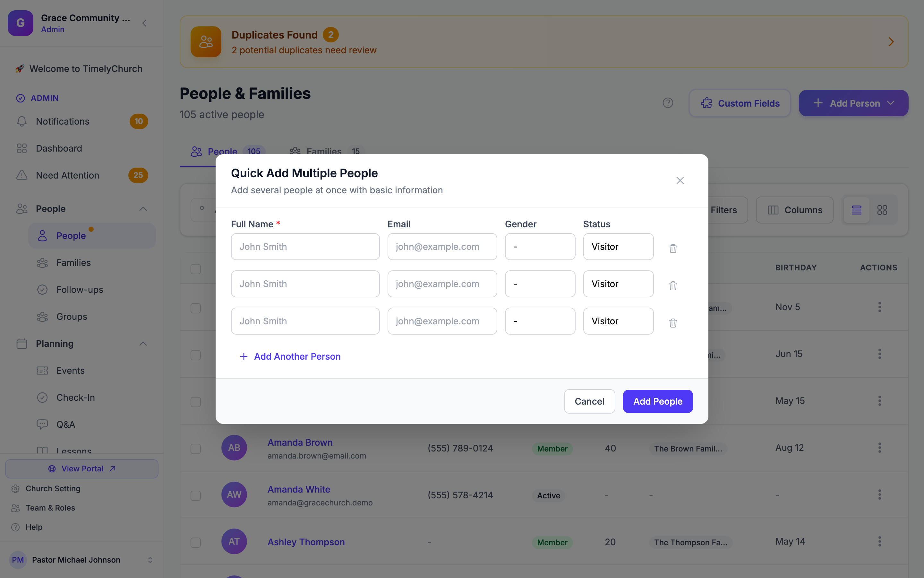Open third row Status Visitor dropdown
Viewport: 924px width, 578px height.
[618, 321]
